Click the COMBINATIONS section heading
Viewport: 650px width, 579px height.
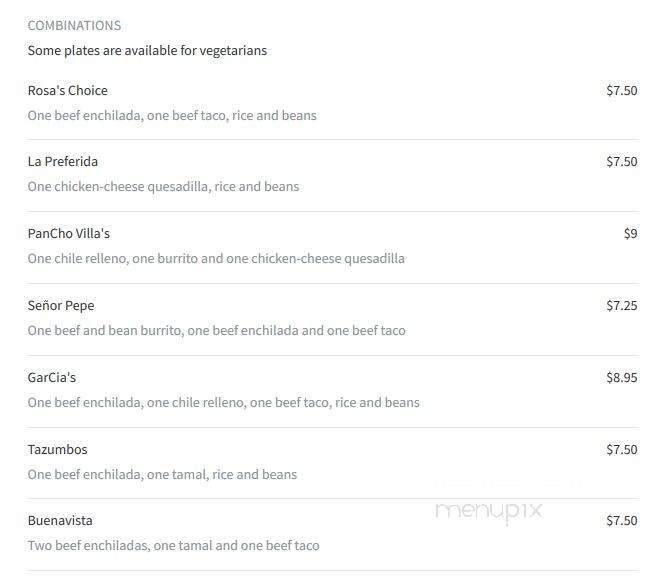coord(74,25)
